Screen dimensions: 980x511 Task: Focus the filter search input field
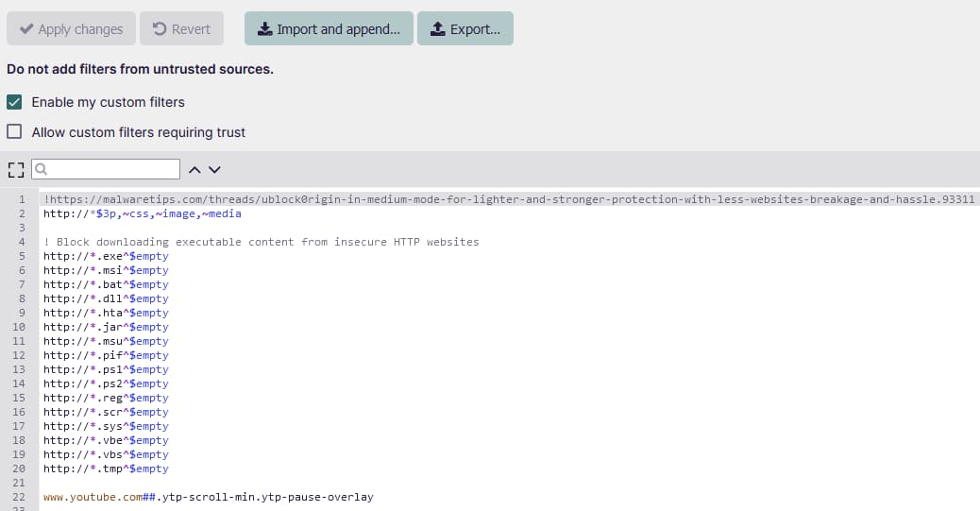click(x=113, y=169)
